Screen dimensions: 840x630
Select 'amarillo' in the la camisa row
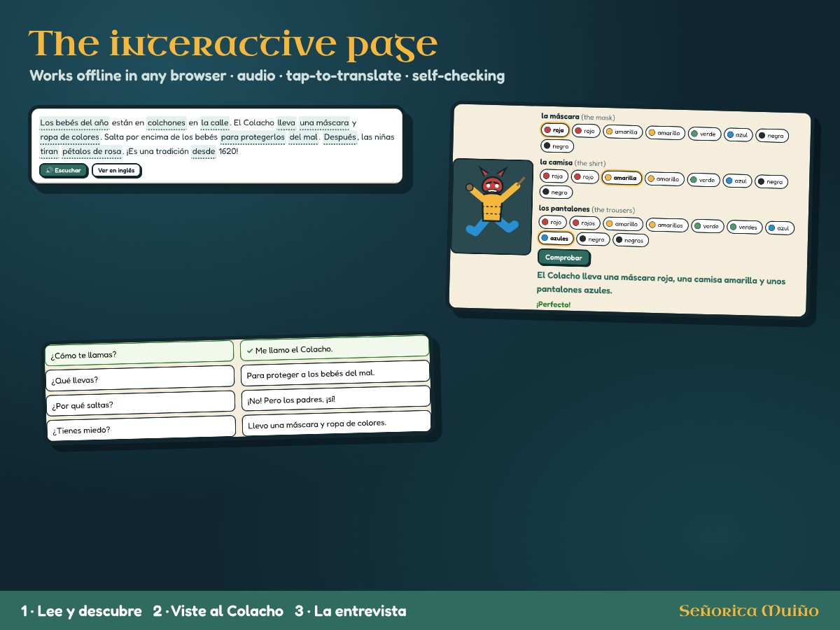(x=664, y=179)
